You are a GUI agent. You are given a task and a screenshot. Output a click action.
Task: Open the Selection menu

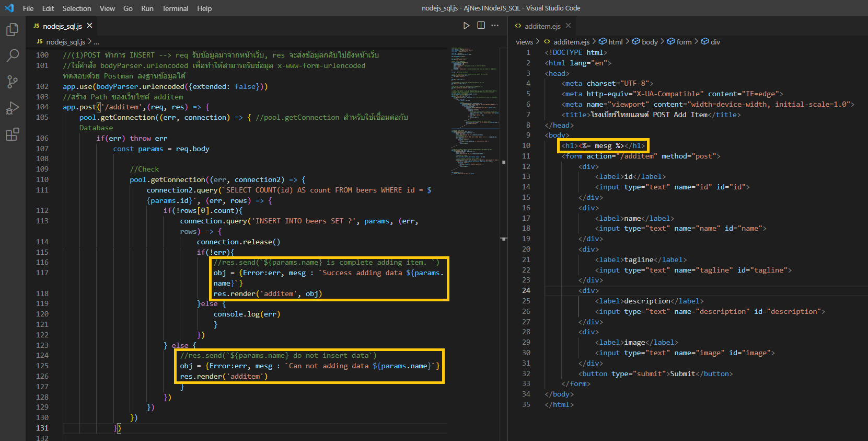pyautogui.click(x=76, y=8)
